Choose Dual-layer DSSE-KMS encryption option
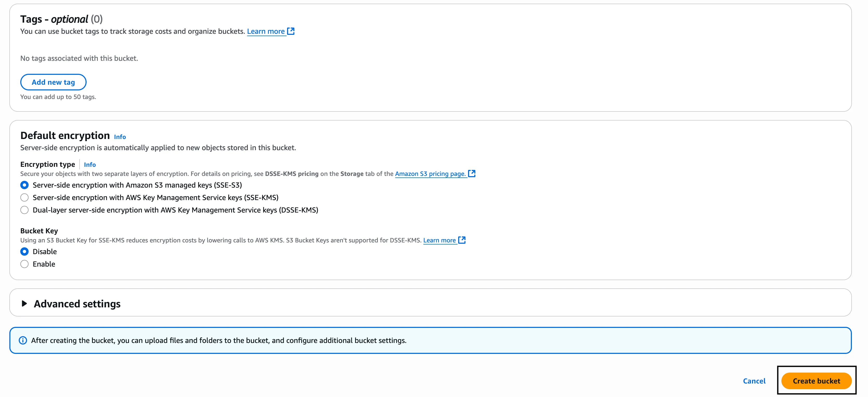Screen dimensions: 868x397 tap(25, 210)
